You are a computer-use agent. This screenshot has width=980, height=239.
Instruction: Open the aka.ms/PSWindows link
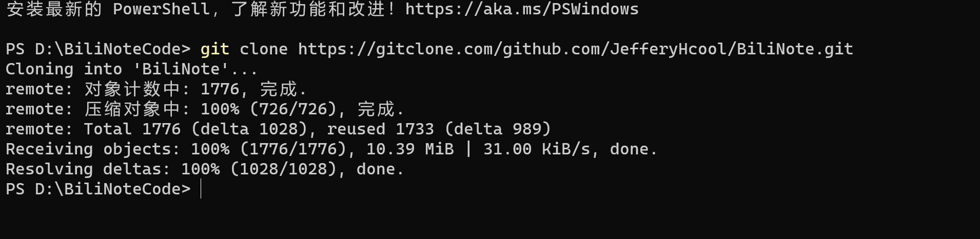click(x=522, y=9)
